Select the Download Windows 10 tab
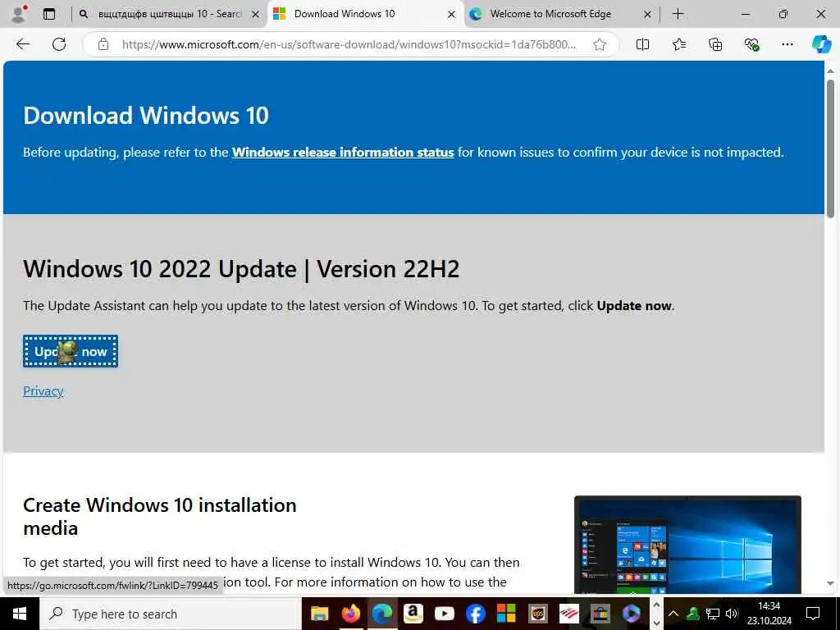The width and height of the screenshot is (840, 630). tap(364, 14)
